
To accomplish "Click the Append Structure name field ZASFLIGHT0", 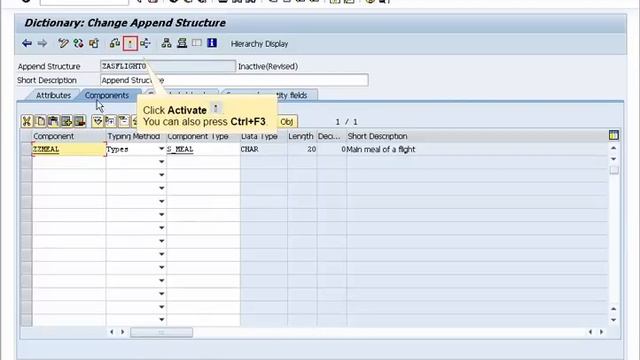I will tap(168, 66).
